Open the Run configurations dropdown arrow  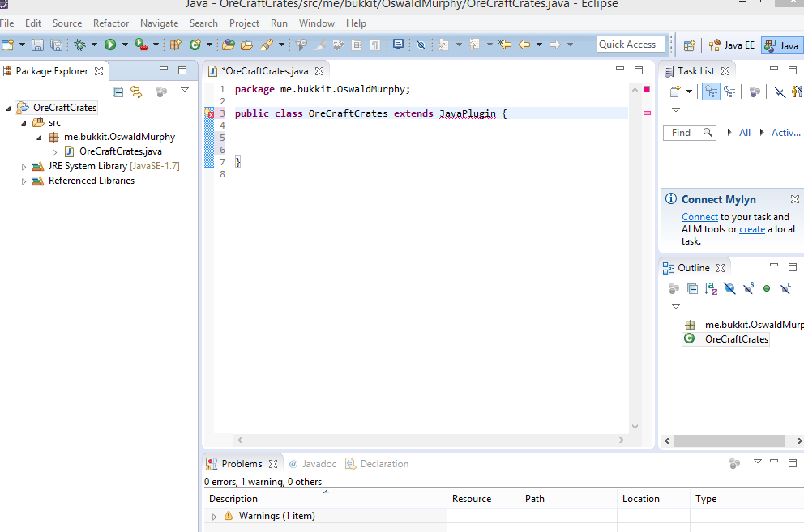[125, 45]
